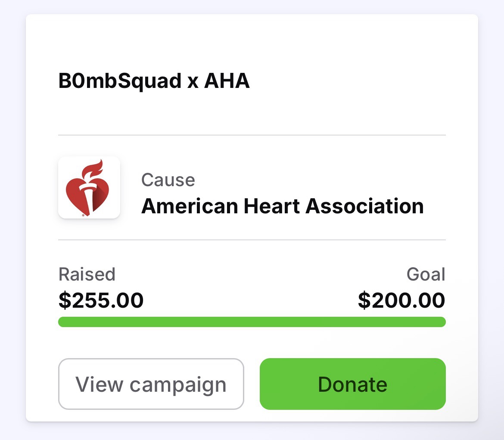Image resolution: width=504 pixels, height=440 pixels.
Task: Click the word B0mbSquad in the title
Action: [120, 81]
